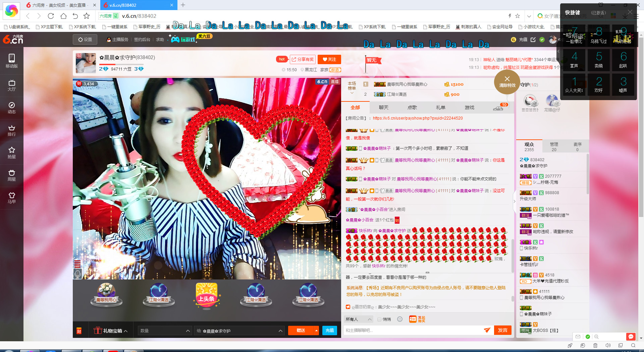This screenshot has width=644, height=352.
Task: Go to the browser home page icon
Action: click(x=63, y=16)
